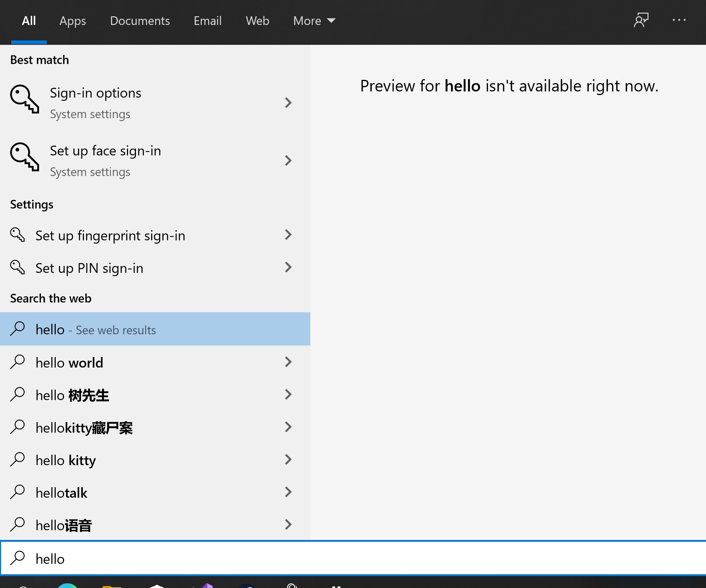The width and height of the screenshot is (706, 588).
Task: Switch to the Apps tab
Action: [x=73, y=21]
